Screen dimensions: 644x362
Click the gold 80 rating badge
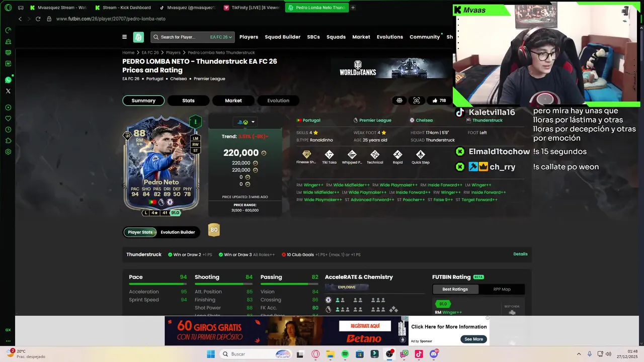[214, 230]
